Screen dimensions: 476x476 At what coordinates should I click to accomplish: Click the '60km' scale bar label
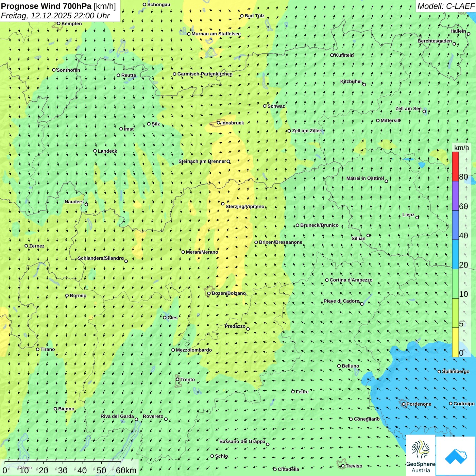[126, 470]
